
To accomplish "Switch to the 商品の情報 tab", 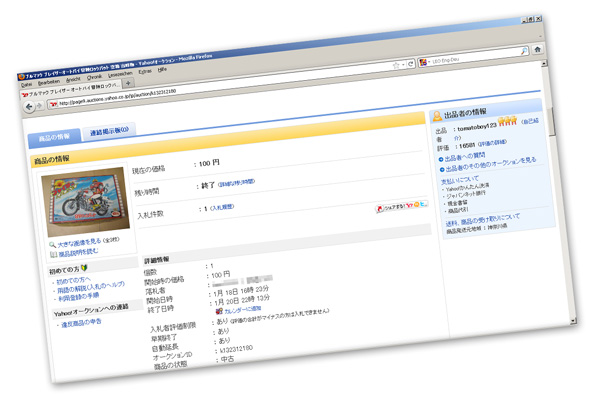I will point(54,137).
